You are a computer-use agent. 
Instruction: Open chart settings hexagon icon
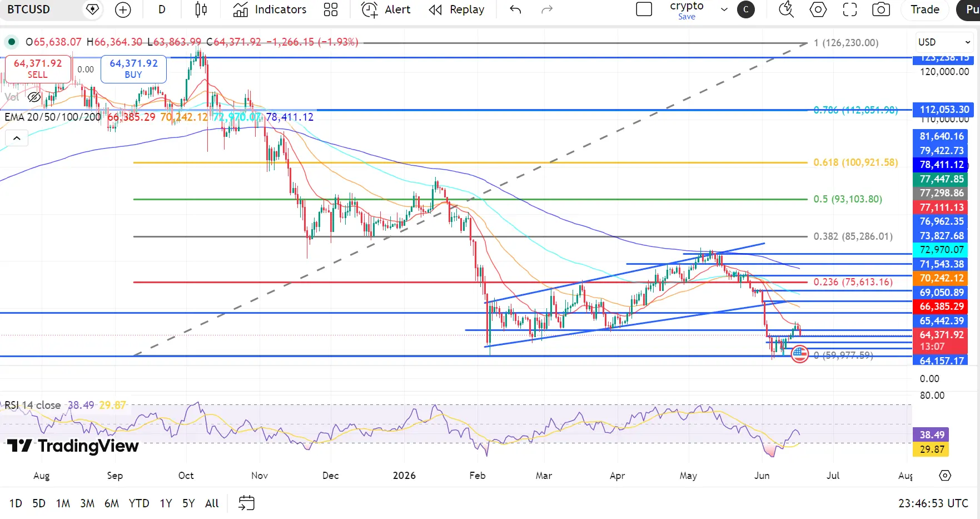click(x=818, y=9)
